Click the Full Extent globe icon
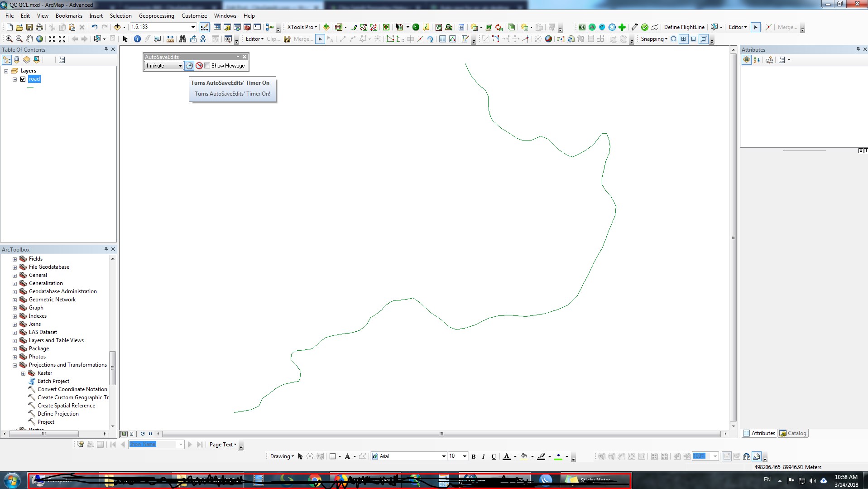The width and height of the screenshot is (868, 489). point(40,39)
